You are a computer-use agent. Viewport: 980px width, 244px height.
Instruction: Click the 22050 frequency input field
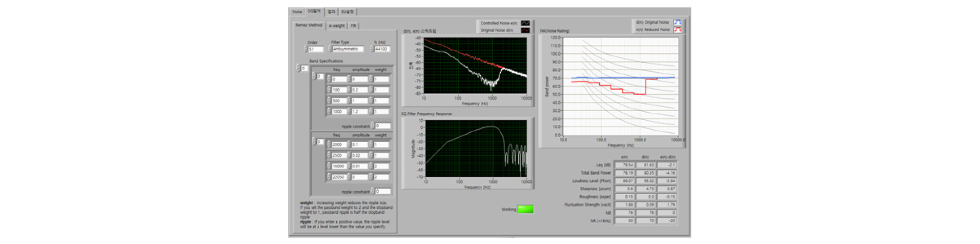coord(339,177)
